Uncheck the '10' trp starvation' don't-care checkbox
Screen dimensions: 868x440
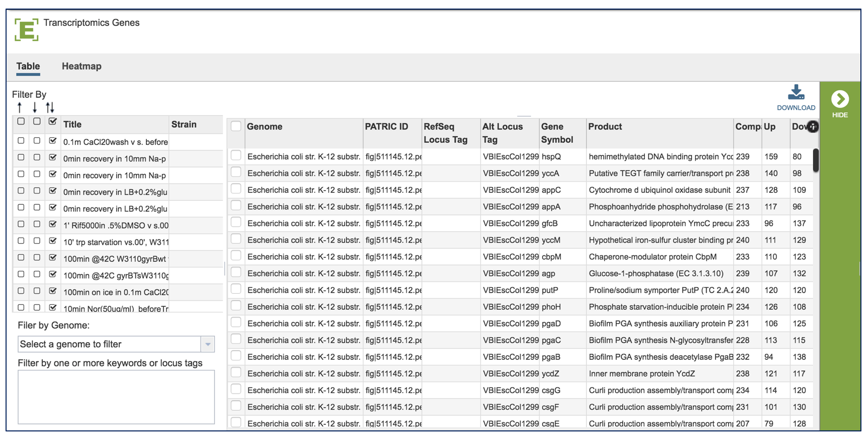52,241
